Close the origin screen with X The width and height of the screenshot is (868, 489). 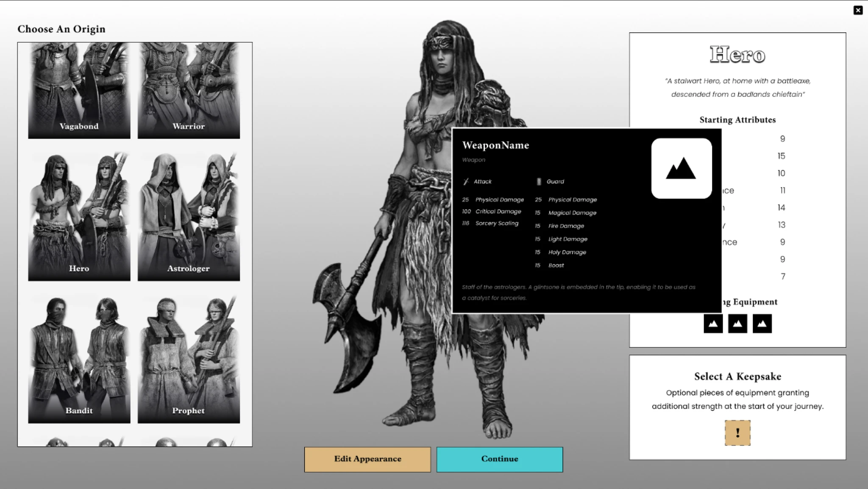858,10
